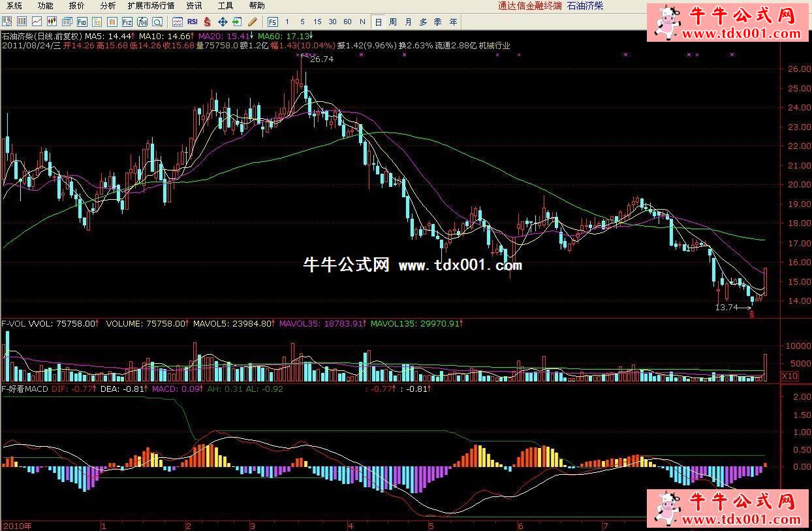
Task: Click the RSI indicator toolbar icon
Action: click(x=192, y=22)
